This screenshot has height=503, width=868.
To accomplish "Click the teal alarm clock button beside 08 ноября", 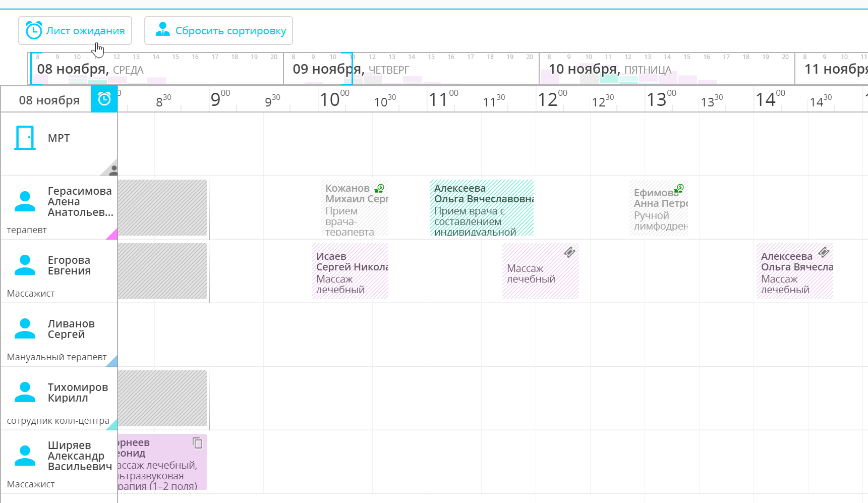I will tap(104, 99).
